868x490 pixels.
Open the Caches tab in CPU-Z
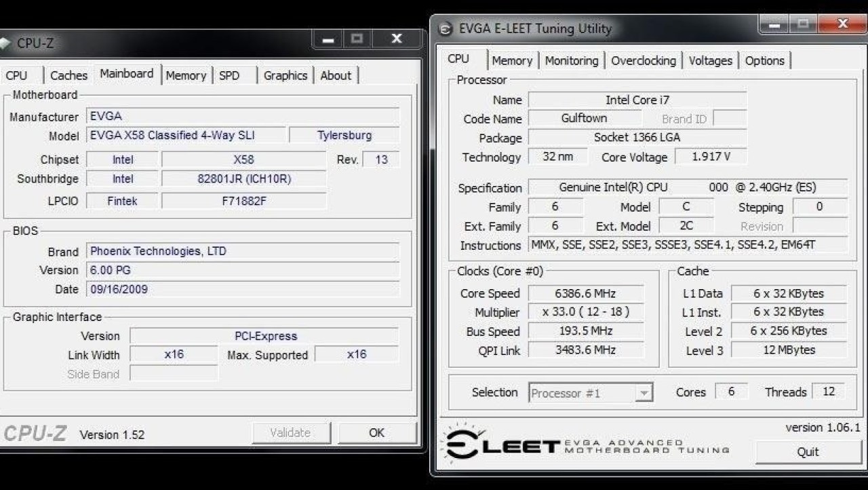click(68, 75)
